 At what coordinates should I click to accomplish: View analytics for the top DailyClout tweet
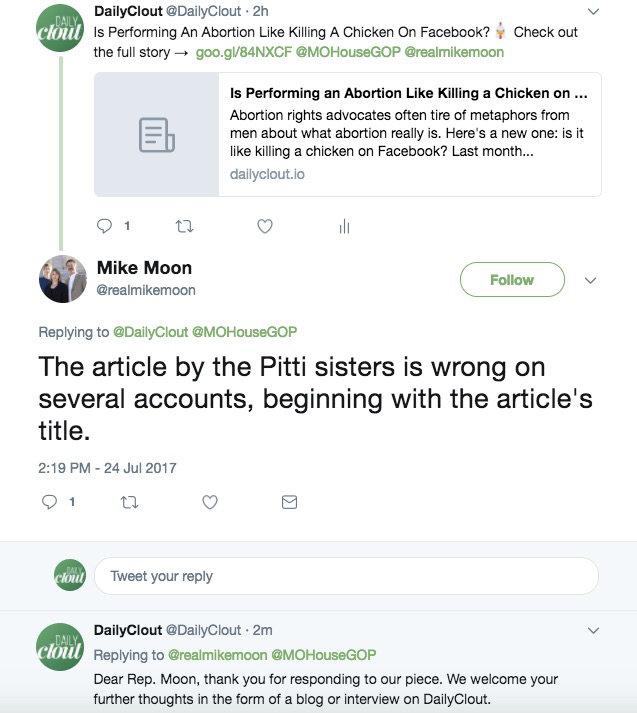344,227
